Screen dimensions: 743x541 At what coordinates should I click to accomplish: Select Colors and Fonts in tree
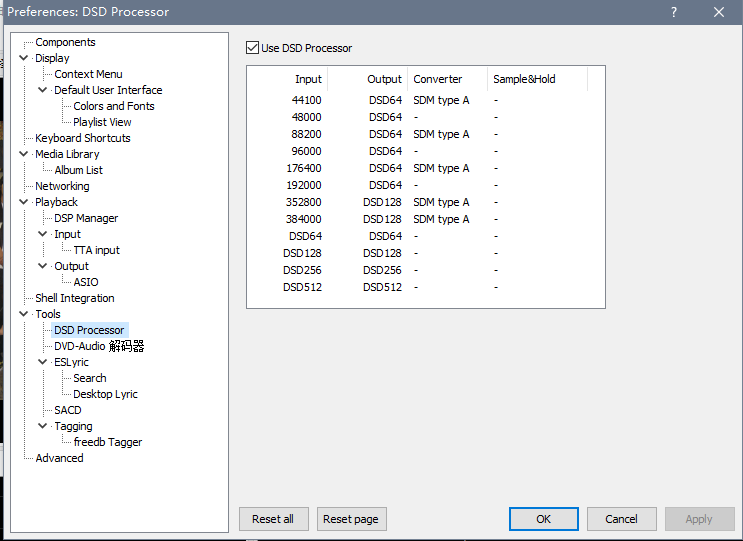point(113,106)
